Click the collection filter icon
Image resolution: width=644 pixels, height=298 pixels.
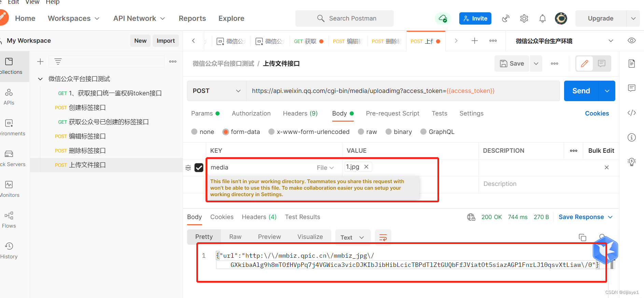58,62
